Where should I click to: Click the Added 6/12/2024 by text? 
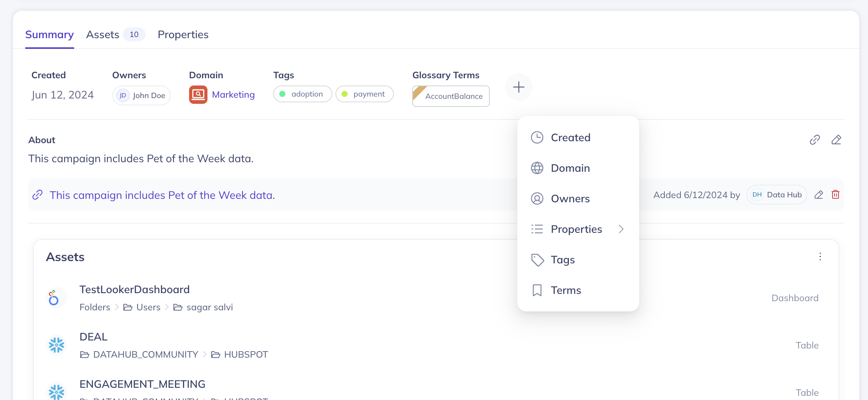[x=696, y=195]
